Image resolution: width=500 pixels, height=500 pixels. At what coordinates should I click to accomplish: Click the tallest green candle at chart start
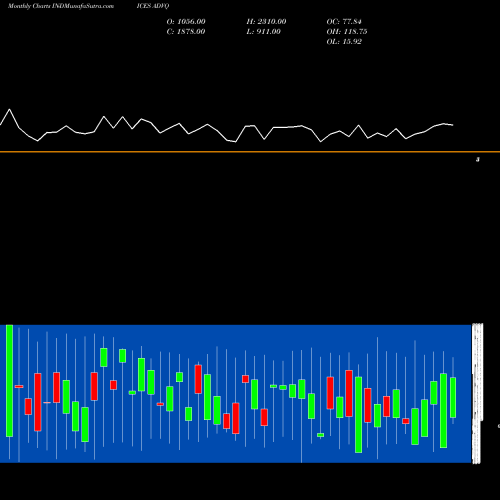[9, 381]
